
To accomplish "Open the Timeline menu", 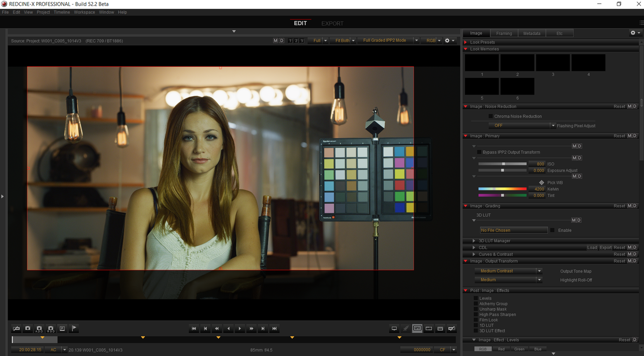I will tap(62, 12).
